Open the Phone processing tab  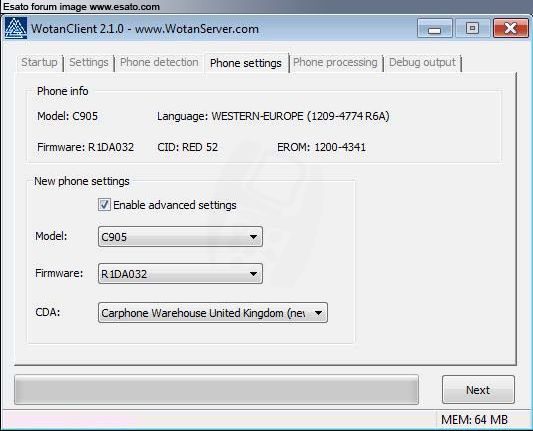pos(335,63)
